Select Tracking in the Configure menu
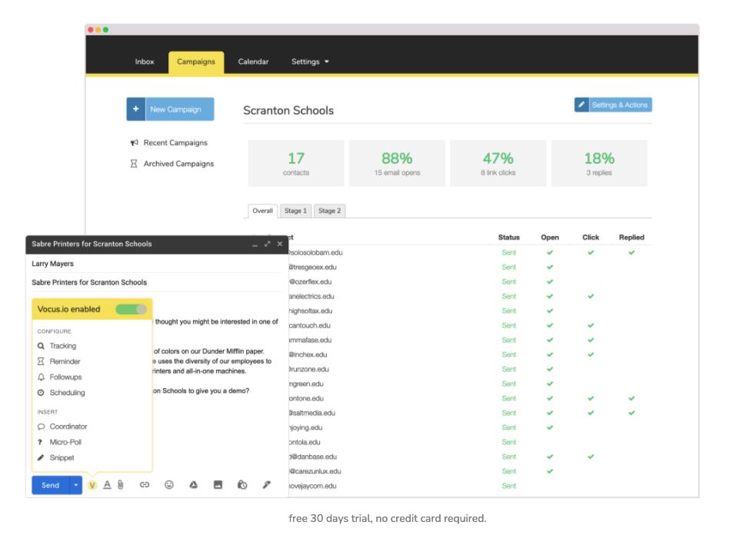This screenshot has width=756, height=545. tap(63, 346)
